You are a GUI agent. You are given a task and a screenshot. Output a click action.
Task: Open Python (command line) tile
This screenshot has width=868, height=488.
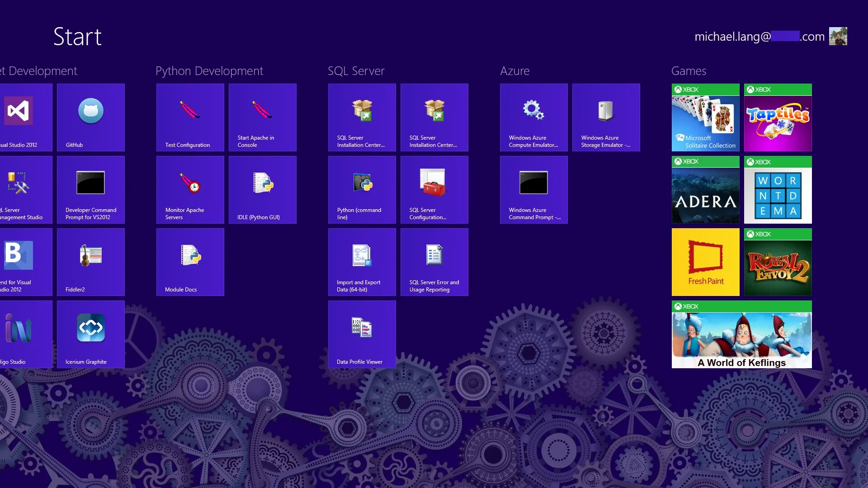click(362, 190)
